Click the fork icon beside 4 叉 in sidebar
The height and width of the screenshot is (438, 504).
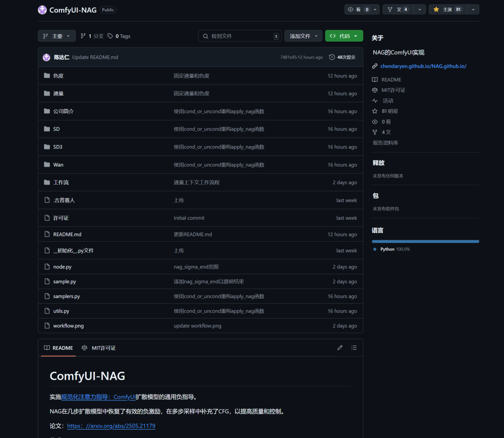[375, 132]
